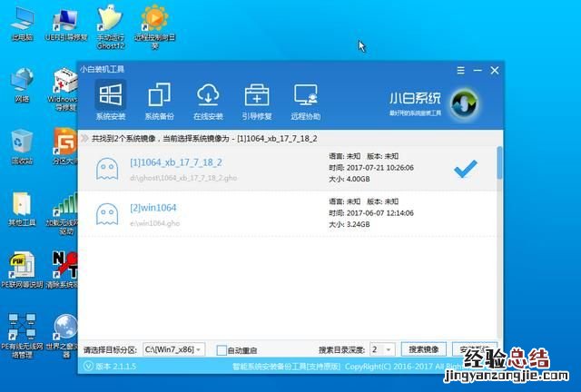This screenshot has width=581, height=392.
Task: Open the 网络 desktop icon
Action: click(22, 85)
